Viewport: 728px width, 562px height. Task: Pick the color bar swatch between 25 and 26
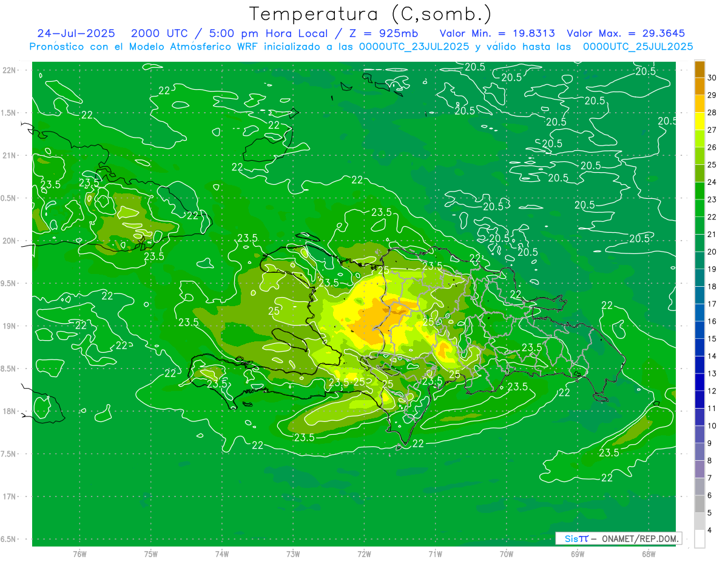(x=699, y=156)
